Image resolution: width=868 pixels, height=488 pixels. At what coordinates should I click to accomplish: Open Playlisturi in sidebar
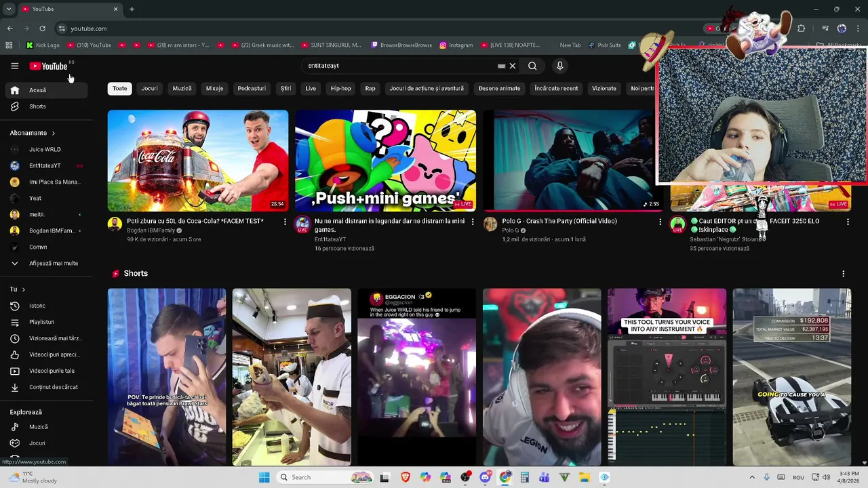pyautogui.click(x=45, y=322)
